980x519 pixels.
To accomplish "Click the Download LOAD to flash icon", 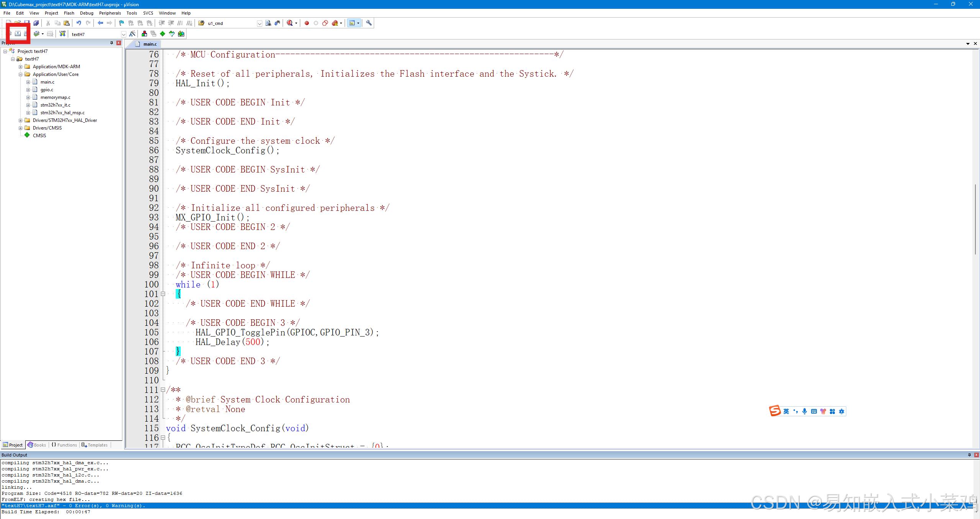I will click(x=62, y=34).
